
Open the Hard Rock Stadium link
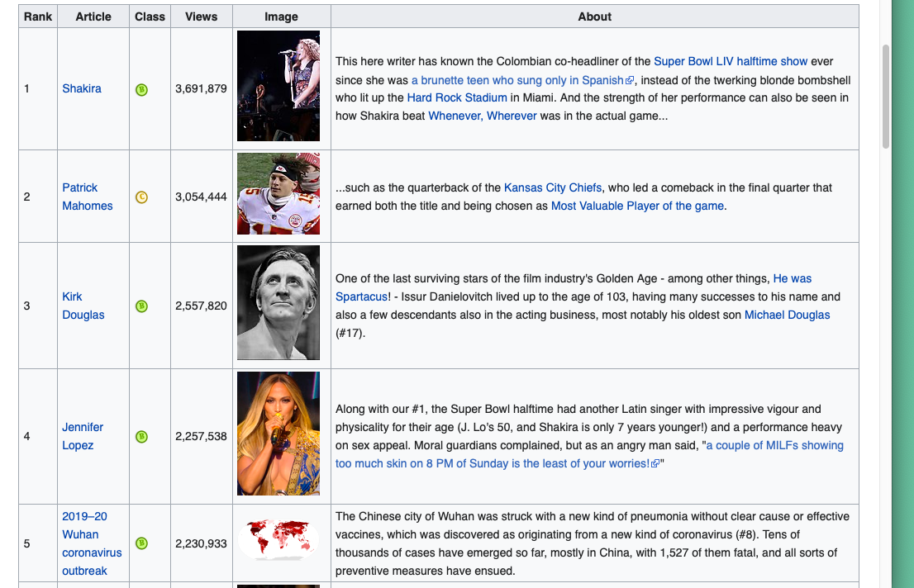point(457,98)
